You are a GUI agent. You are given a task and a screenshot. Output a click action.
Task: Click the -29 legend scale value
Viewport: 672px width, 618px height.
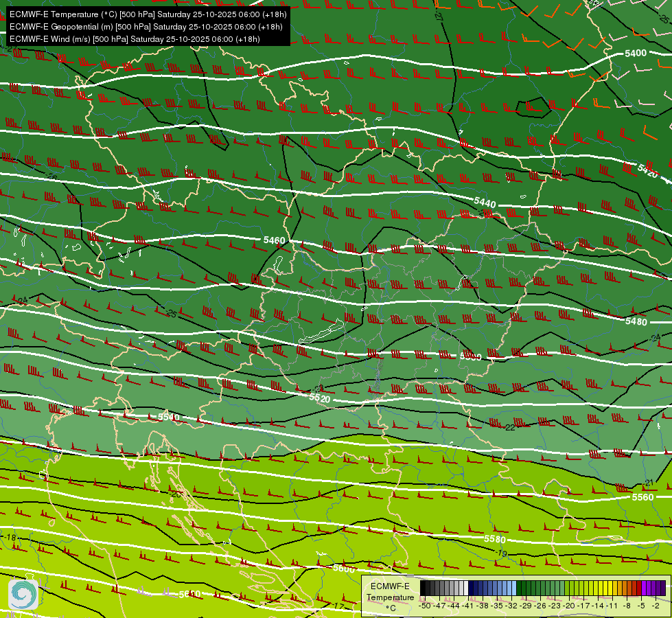click(x=526, y=606)
